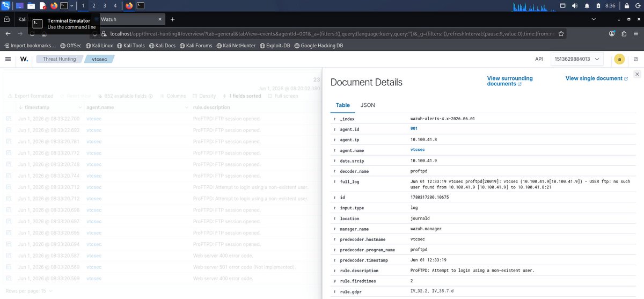This screenshot has height=299, width=644.
Task: Expand the terminal launcher dropdown arrow
Action: pos(71,5)
